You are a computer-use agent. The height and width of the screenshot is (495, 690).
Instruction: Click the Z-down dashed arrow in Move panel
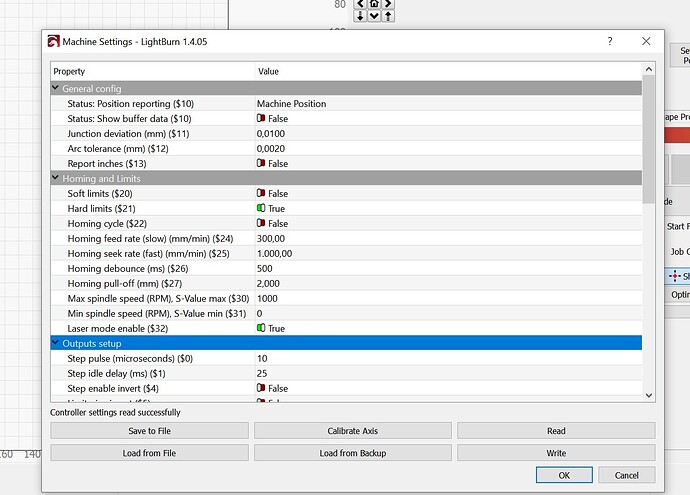[x=360, y=16]
